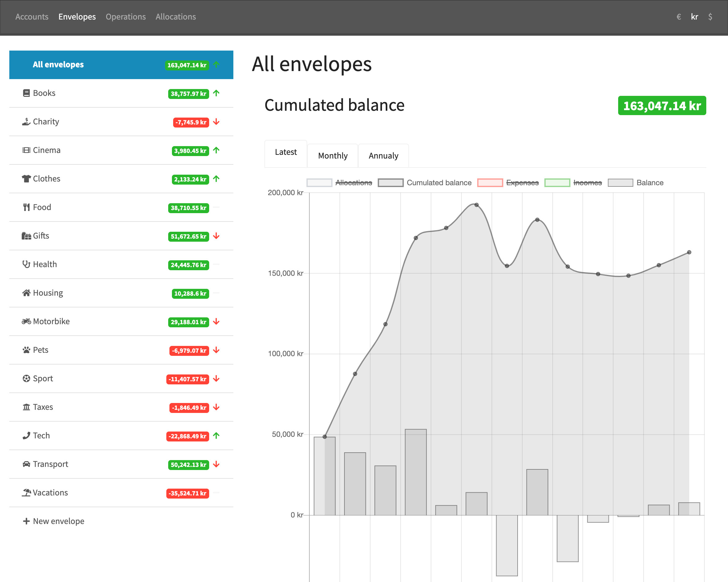
Task: Open the Annualy tab
Action: 383,156
